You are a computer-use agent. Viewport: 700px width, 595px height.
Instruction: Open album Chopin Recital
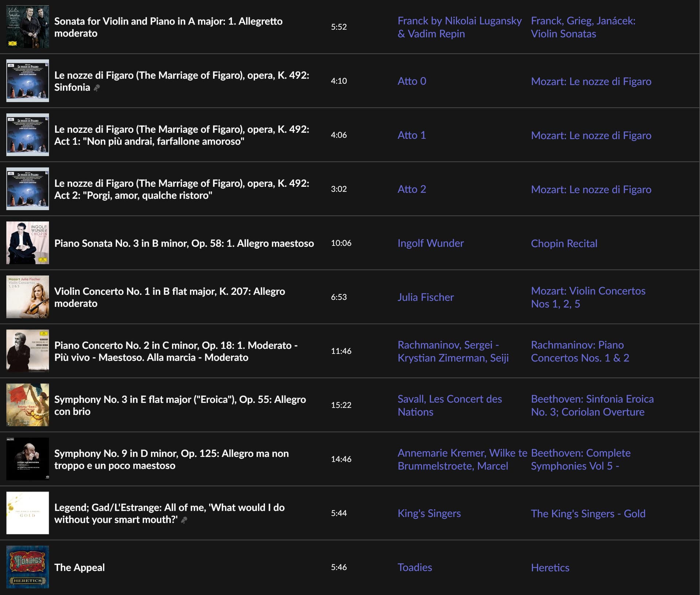(564, 243)
